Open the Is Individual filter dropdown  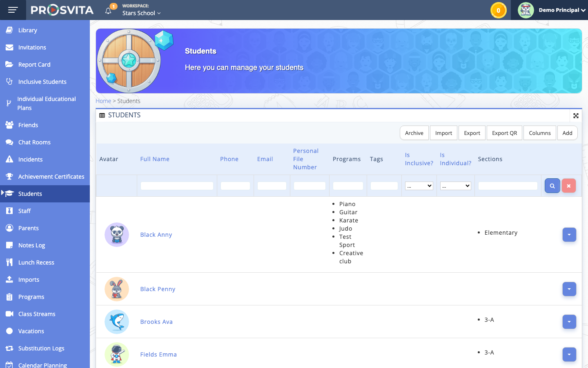click(456, 186)
